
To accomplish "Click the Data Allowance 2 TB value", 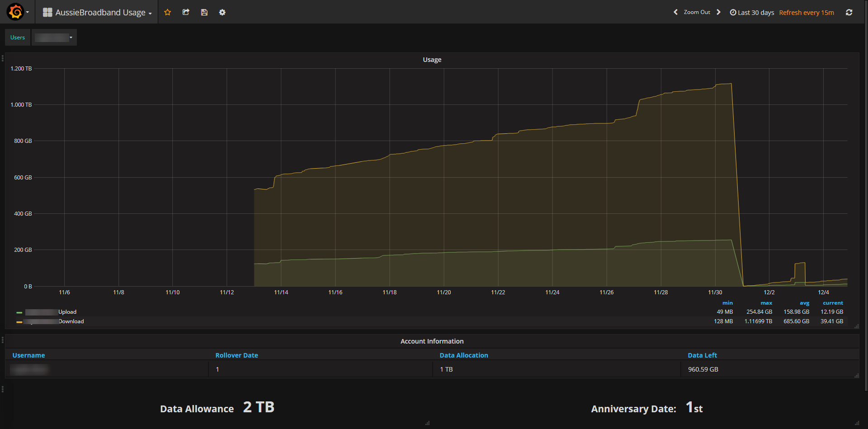I will point(259,407).
